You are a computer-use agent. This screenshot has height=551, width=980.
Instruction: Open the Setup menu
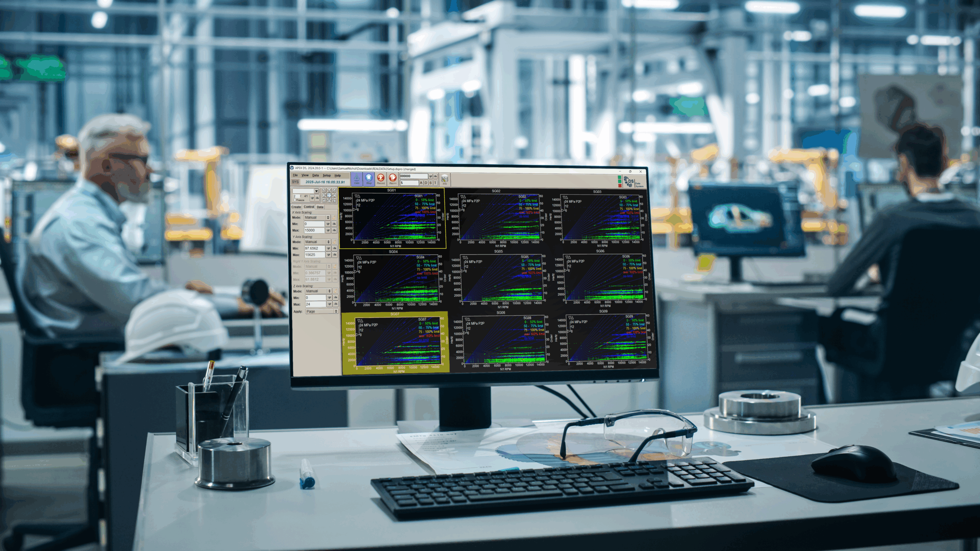327,175
